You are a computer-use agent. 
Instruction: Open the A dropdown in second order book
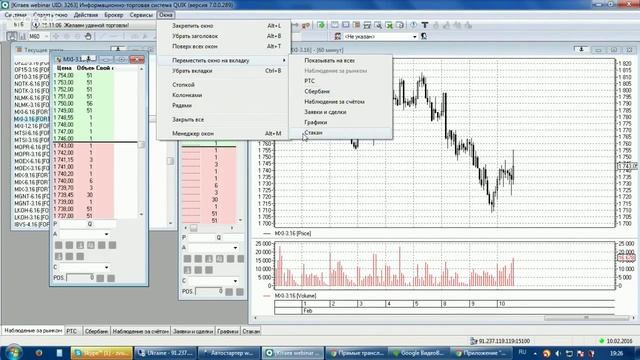point(236,248)
